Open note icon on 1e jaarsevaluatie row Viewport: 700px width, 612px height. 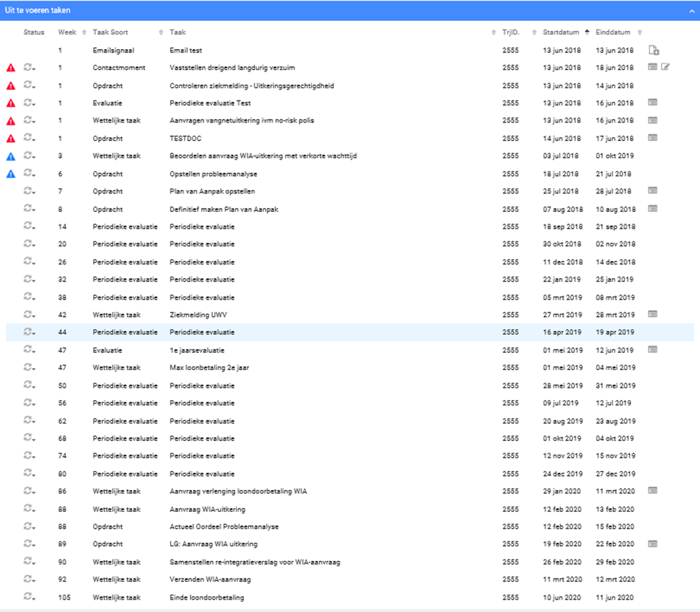(652, 350)
